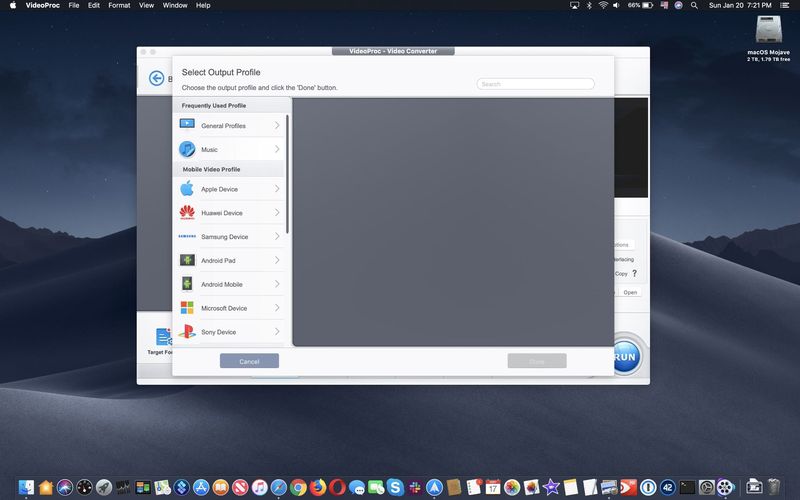Open iTunes from the Dock
The image size is (800, 500).
point(259,487)
